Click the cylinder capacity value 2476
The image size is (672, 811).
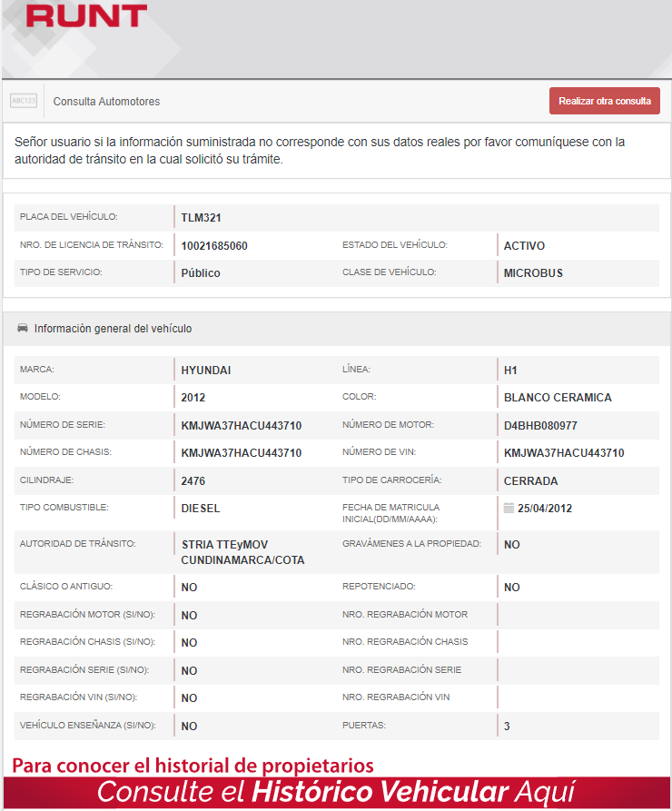coord(193,480)
